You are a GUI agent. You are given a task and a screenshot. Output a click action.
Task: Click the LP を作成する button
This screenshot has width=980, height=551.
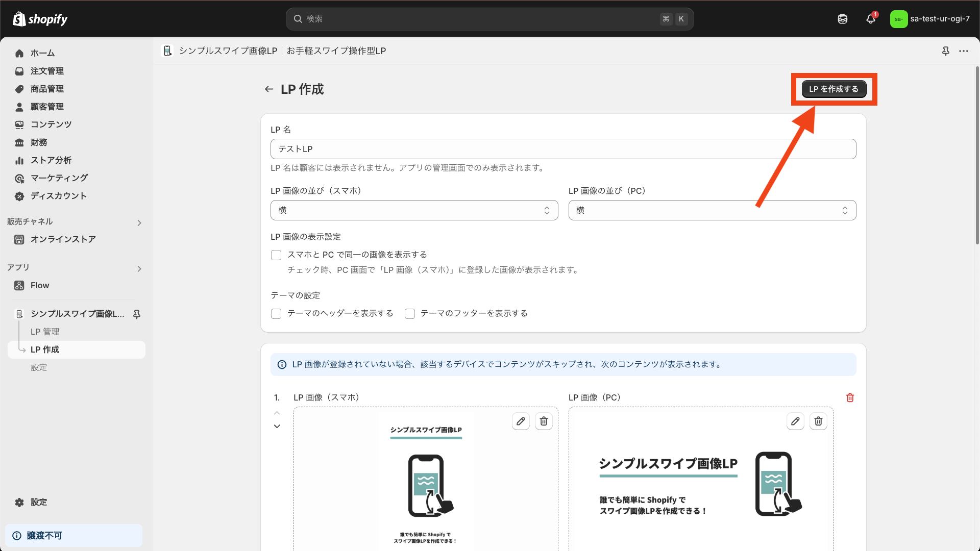click(834, 89)
